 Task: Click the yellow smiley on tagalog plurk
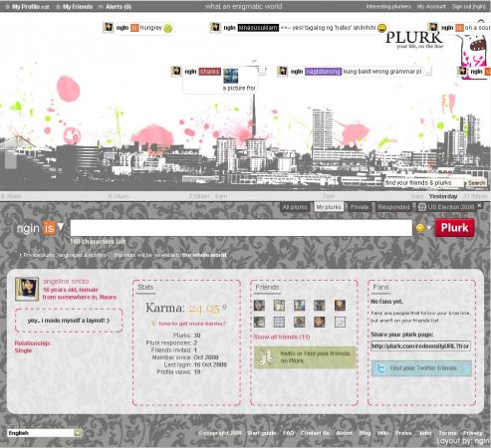[382, 28]
